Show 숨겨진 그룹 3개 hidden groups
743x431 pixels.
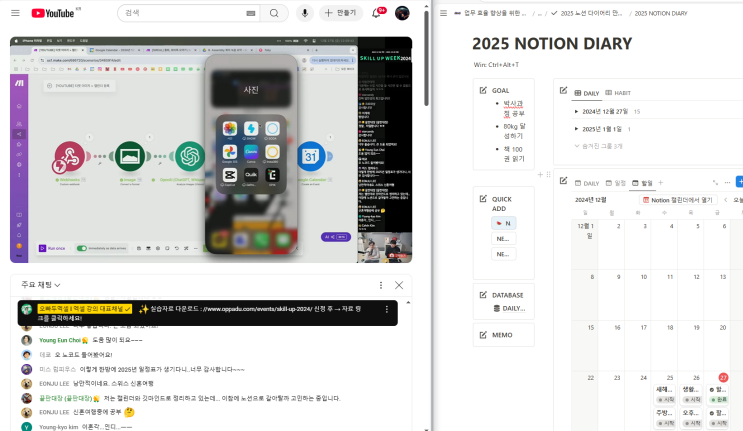598,146
